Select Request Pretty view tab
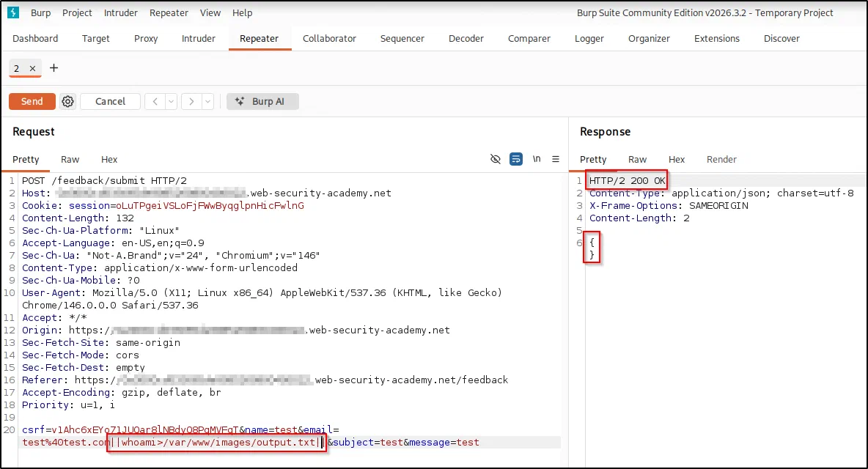Screen dimensions: 868x469 [26, 159]
